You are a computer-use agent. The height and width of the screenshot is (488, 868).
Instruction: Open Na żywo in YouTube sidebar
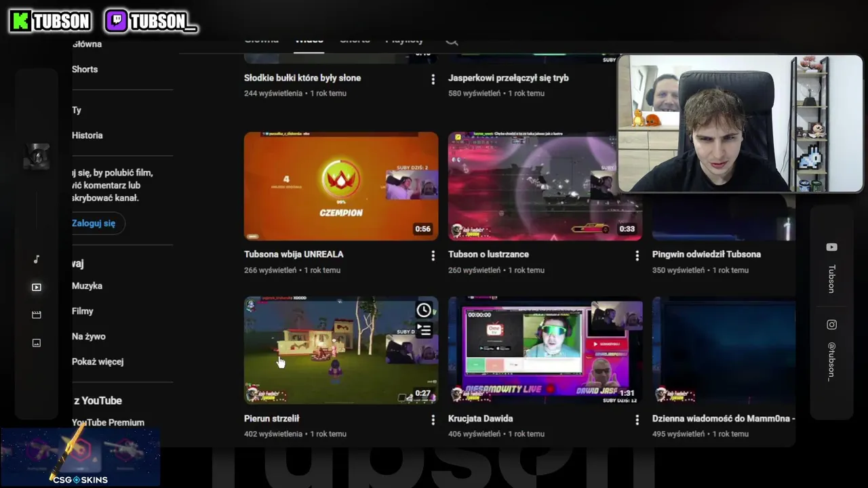(x=89, y=336)
